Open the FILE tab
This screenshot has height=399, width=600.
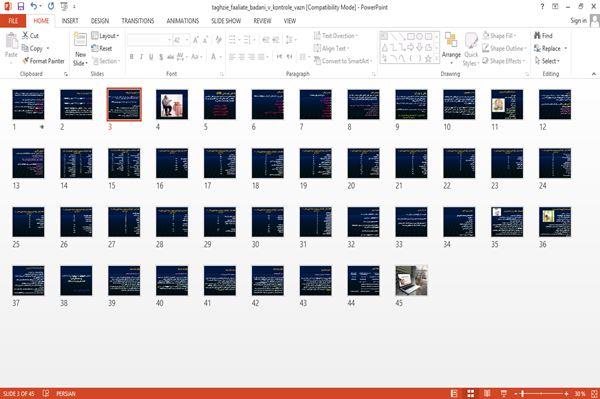click(x=13, y=21)
